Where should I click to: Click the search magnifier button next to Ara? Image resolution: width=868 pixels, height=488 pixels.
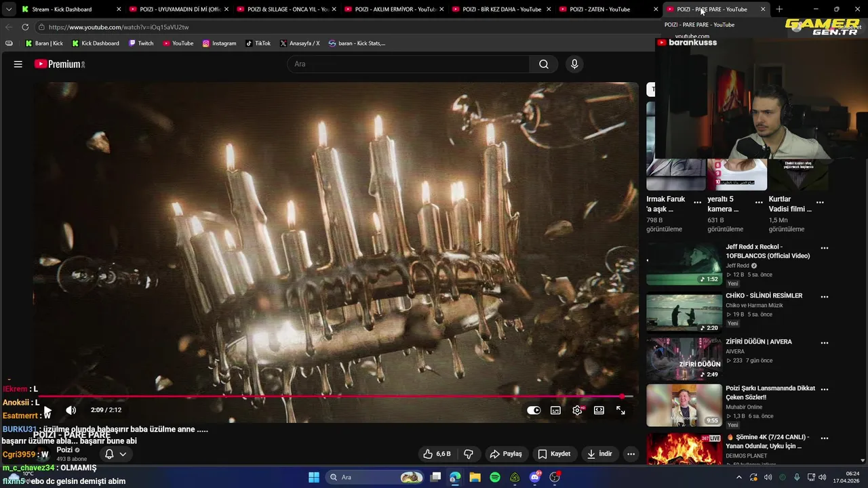544,64
